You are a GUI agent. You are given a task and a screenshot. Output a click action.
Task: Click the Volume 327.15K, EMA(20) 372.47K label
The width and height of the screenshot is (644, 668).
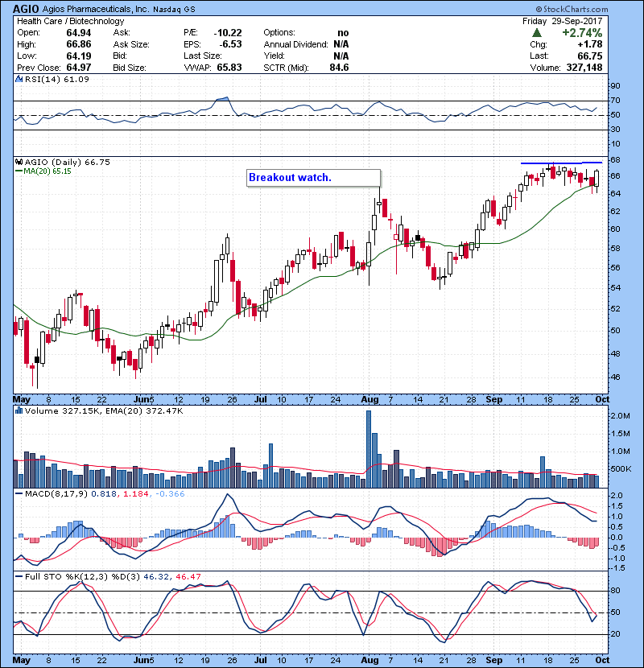pyautogui.click(x=104, y=410)
